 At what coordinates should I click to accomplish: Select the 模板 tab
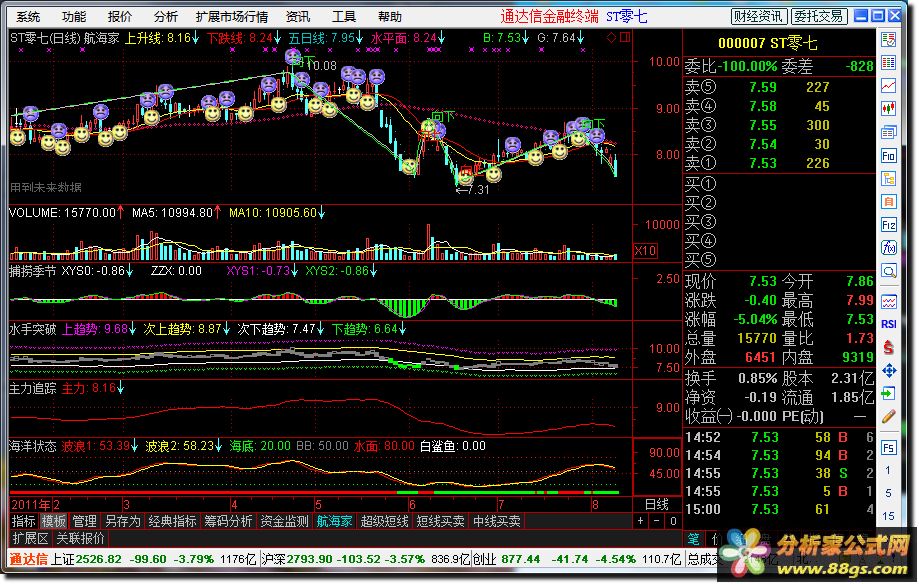54,521
